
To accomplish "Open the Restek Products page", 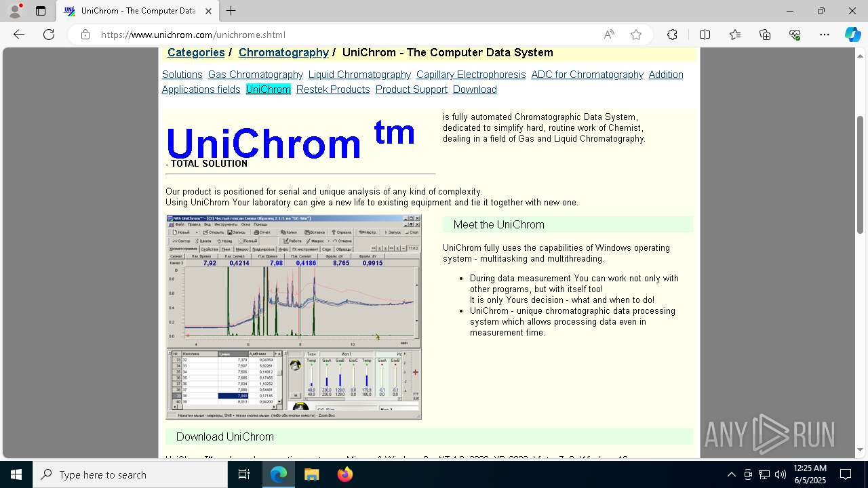I will tap(333, 89).
